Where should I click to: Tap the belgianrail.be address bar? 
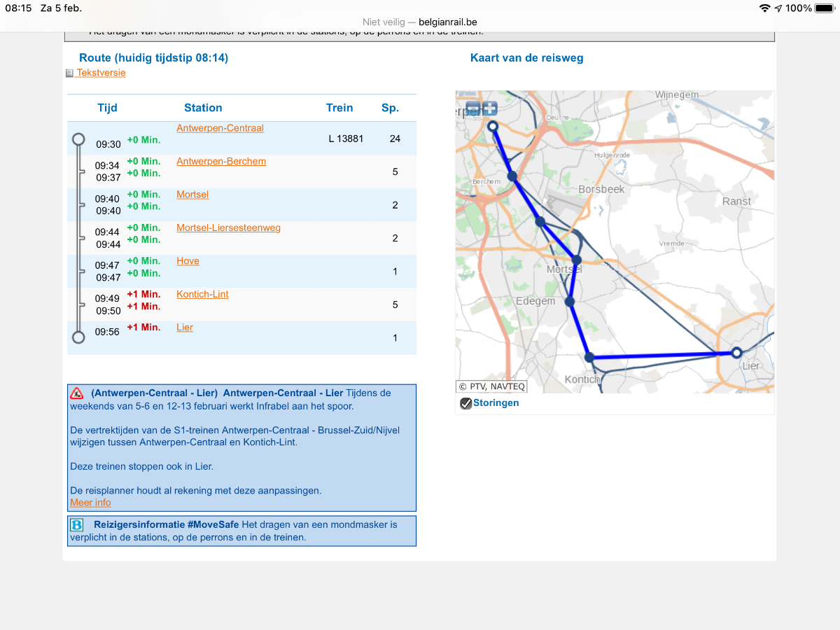coord(420,22)
